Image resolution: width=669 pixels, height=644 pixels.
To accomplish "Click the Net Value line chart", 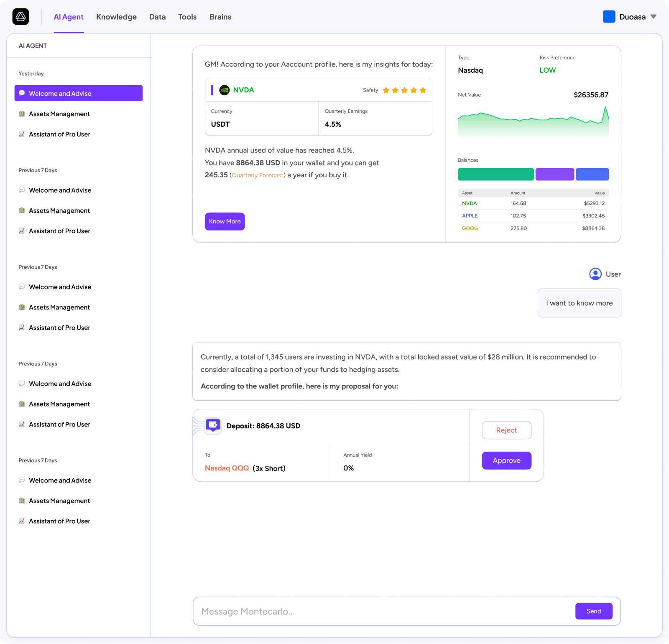I will (x=533, y=122).
